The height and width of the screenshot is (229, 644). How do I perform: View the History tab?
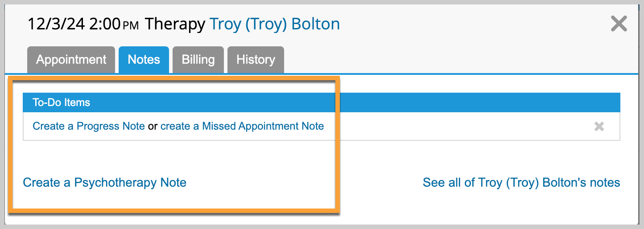pos(256,60)
